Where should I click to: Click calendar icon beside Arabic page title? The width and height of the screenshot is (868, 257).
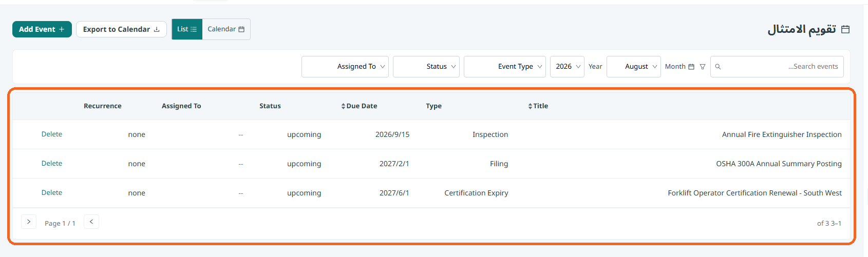(x=845, y=29)
